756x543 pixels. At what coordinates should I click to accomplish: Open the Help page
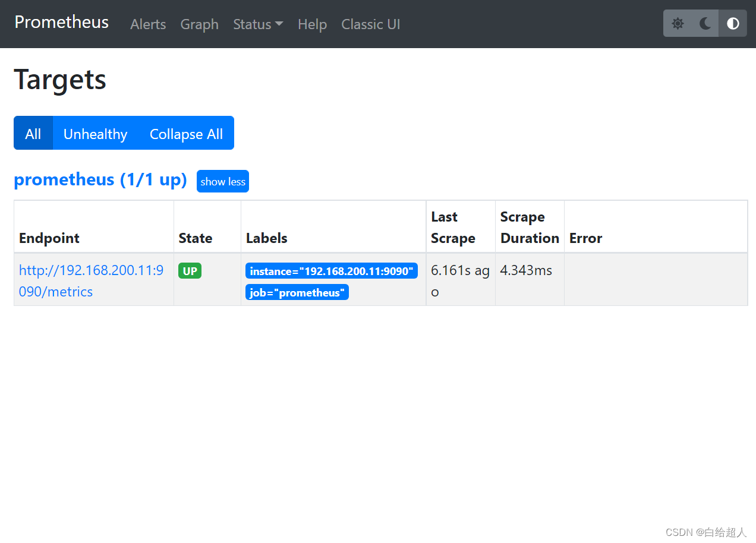coord(312,24)
